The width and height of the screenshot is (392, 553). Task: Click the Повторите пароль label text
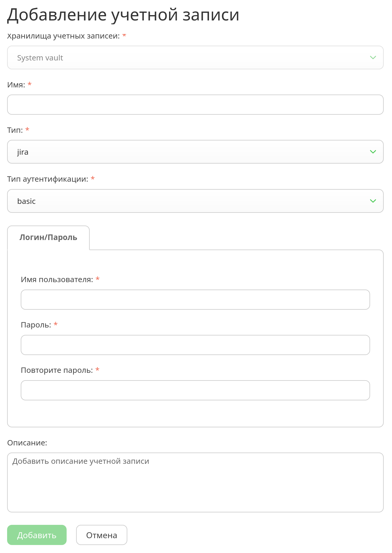pyautogui.click(x=57, y=370)
